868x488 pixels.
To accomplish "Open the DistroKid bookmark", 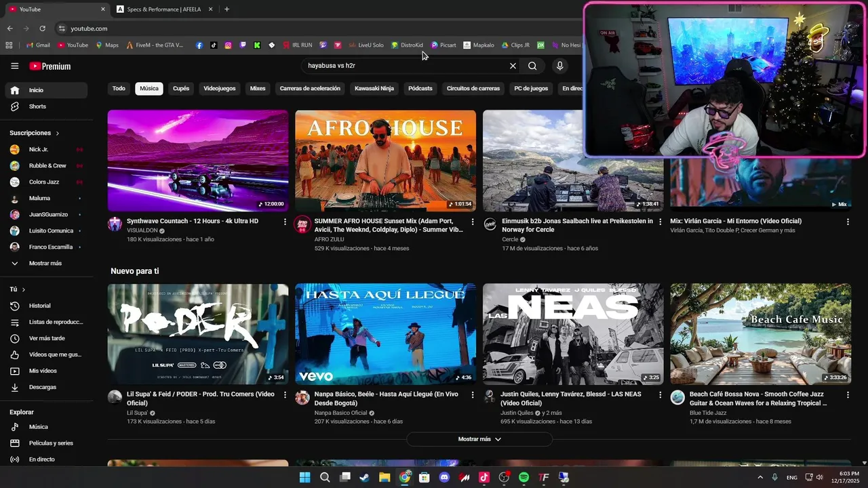I will tap(407, 45).
